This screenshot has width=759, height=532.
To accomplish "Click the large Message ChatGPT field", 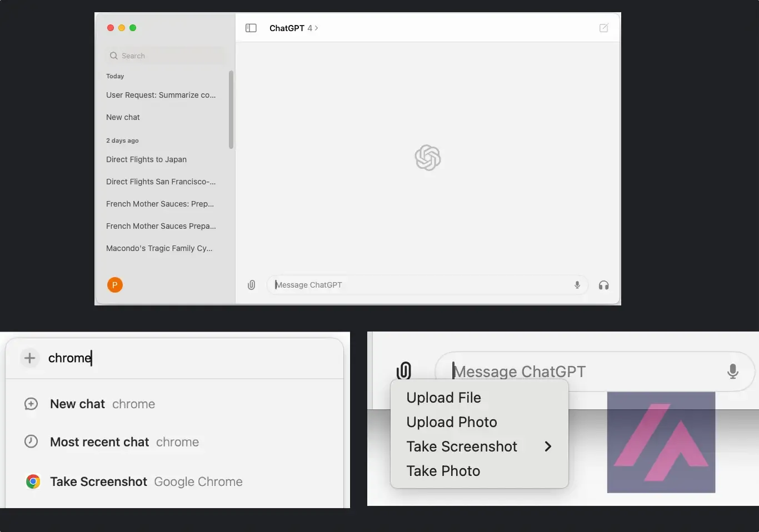I will point(595,371).
